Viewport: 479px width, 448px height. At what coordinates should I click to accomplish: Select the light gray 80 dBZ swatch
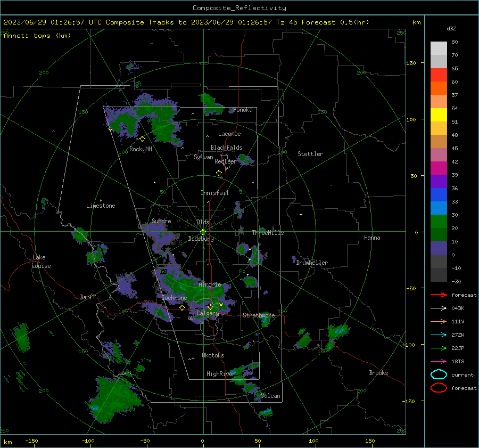coord(439,48)
